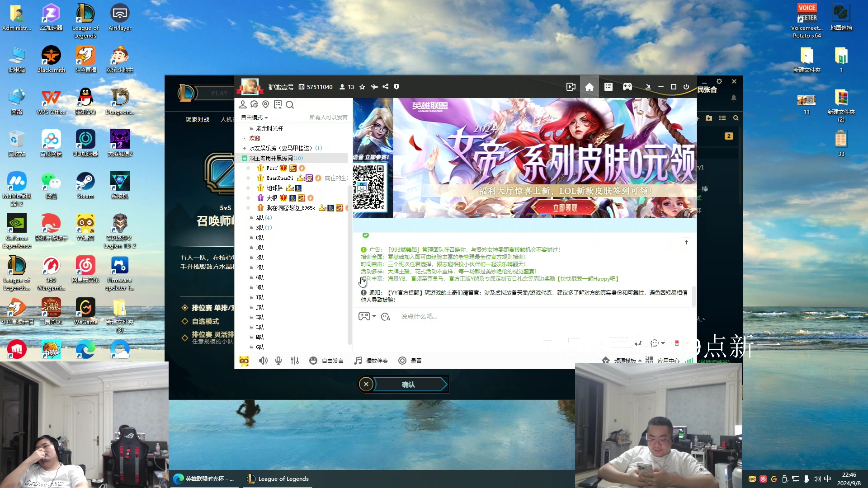Click League client notification bell

[x=734, y=98]
